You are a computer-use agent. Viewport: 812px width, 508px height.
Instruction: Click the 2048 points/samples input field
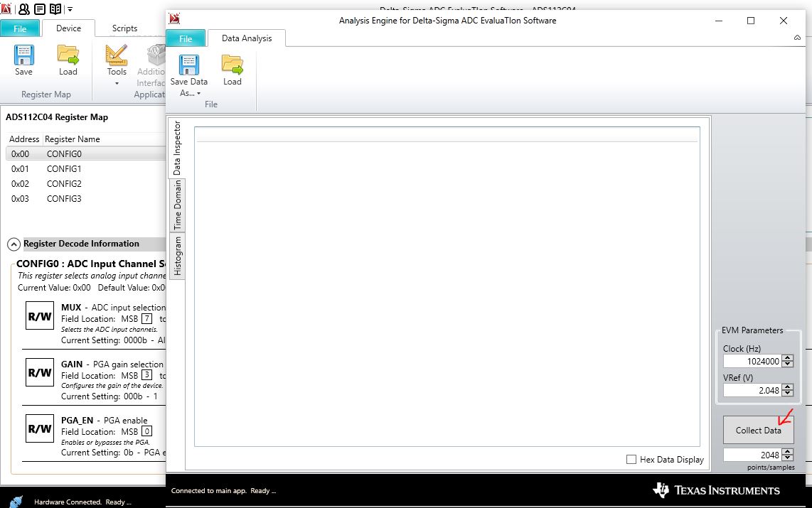click(x=752, y=455)
